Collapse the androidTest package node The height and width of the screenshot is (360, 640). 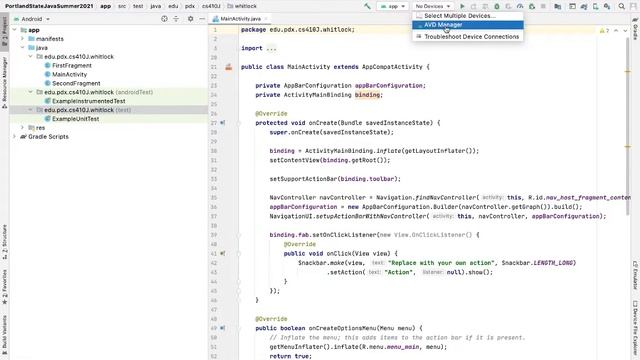pos(31,92)
